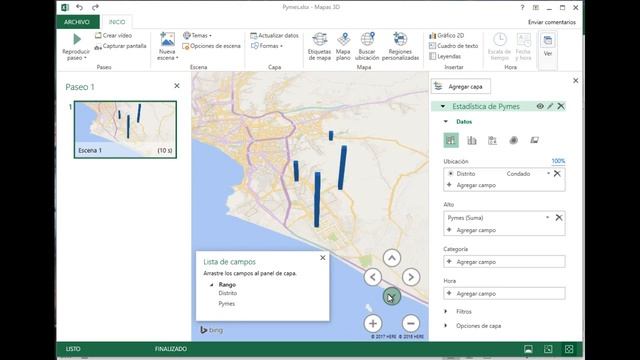Zoom out with minus button

411,324
